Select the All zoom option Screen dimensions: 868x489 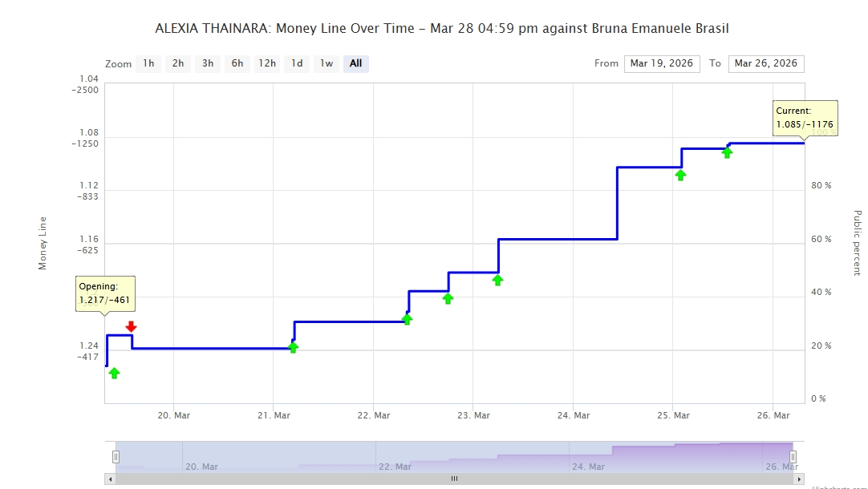[x=356, y=63]
